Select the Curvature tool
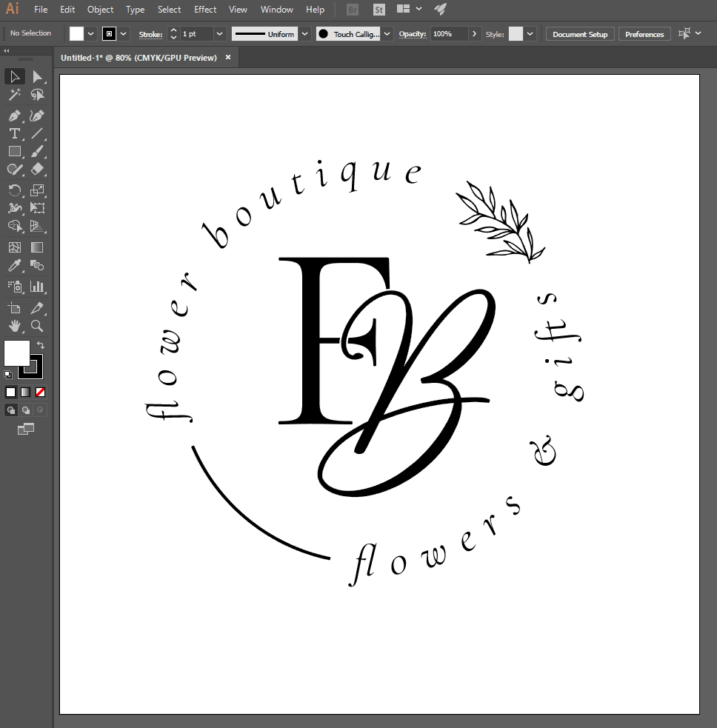717x728 pixels. [37, 116]
